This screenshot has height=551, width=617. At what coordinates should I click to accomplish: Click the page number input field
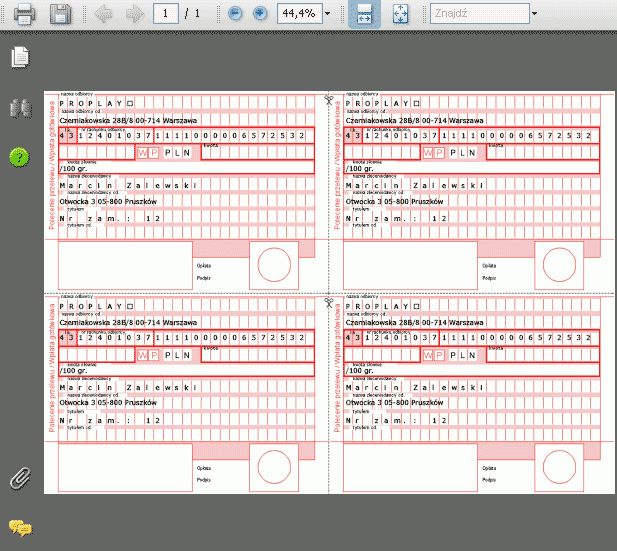(166, 14)
